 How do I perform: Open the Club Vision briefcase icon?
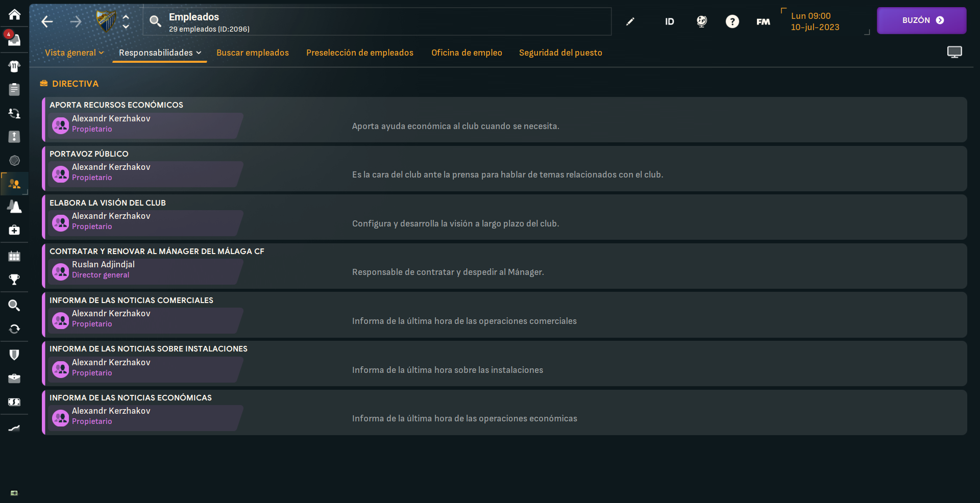click(x=14, y=379)
